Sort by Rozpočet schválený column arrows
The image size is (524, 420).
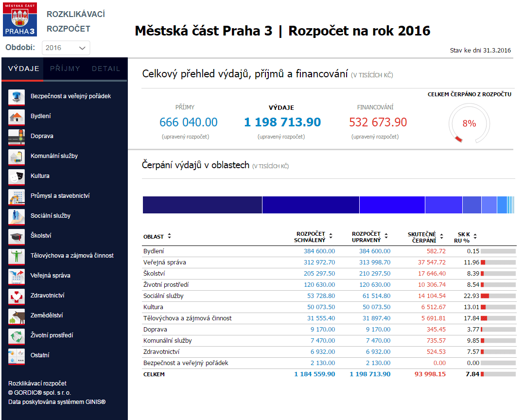(x=331, y=236)
